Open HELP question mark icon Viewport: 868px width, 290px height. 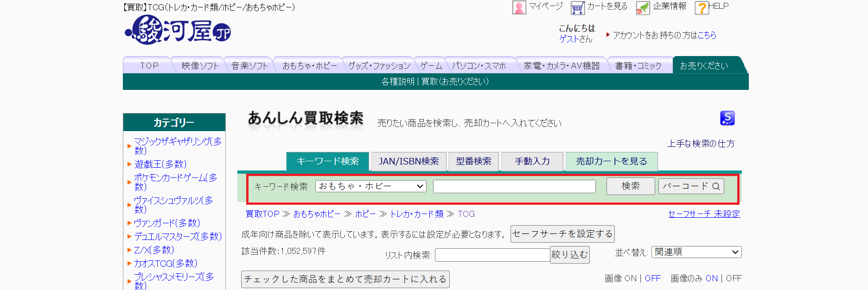[702, 8]
